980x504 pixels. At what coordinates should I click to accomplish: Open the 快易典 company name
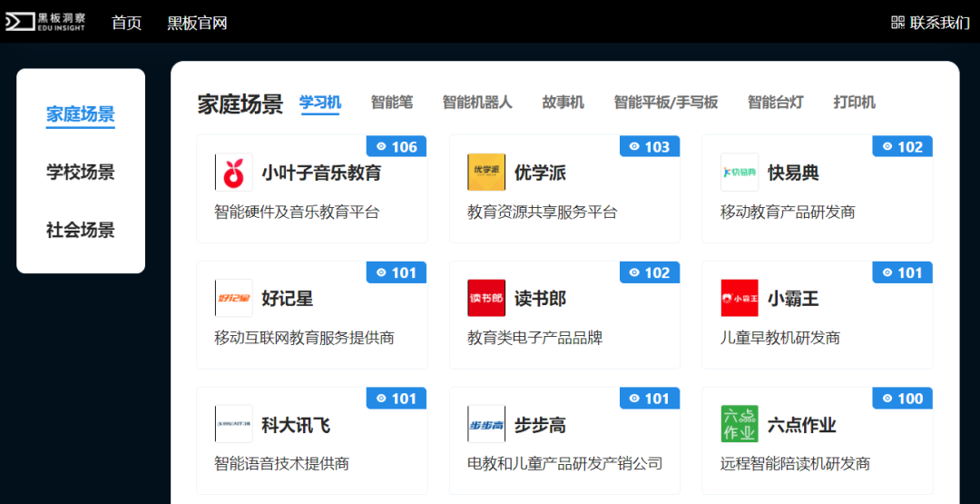tap(793, 173)
